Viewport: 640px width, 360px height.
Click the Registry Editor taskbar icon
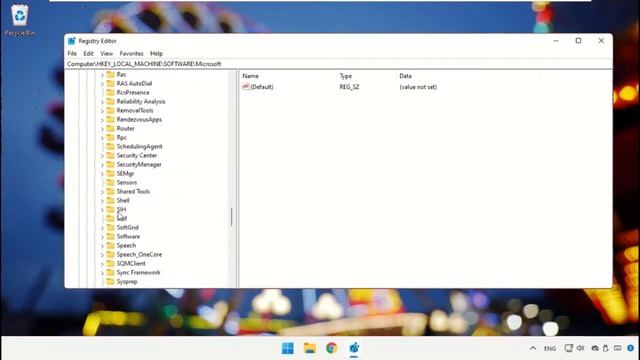point(354,348)
